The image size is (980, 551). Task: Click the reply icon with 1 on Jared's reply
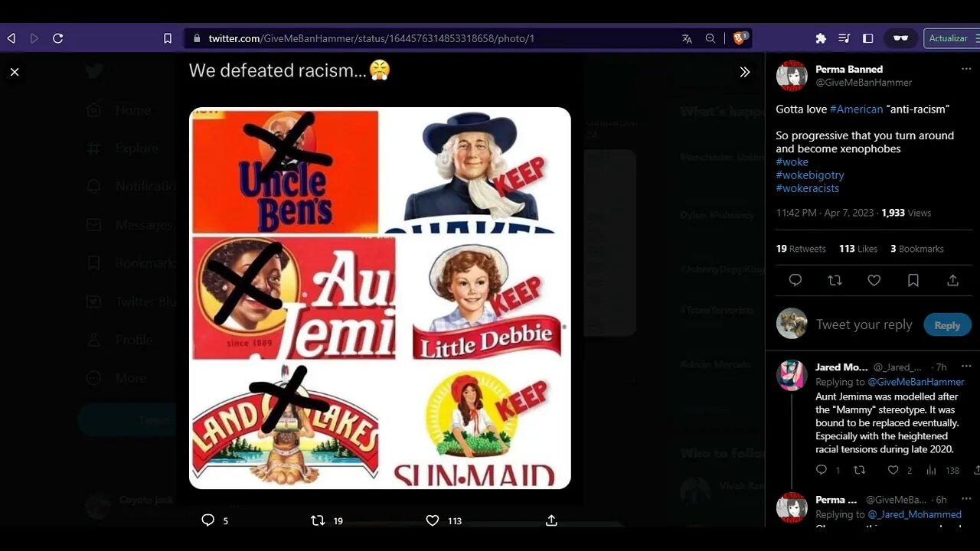[x=822, y=470]
